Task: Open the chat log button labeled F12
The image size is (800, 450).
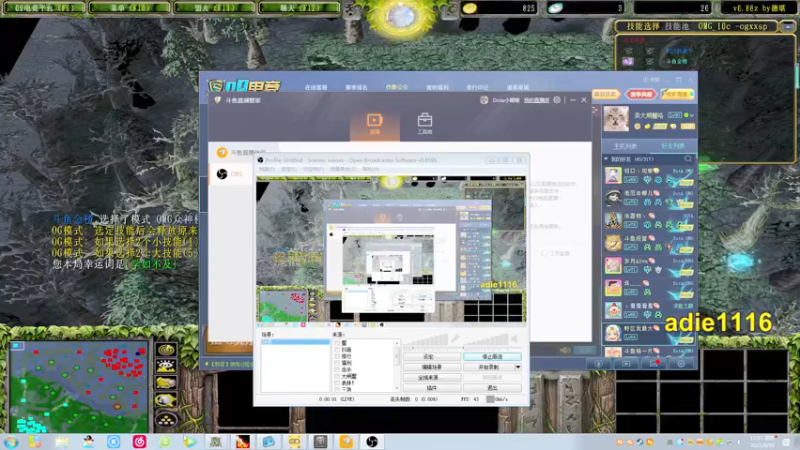Action: pos(299,8)
